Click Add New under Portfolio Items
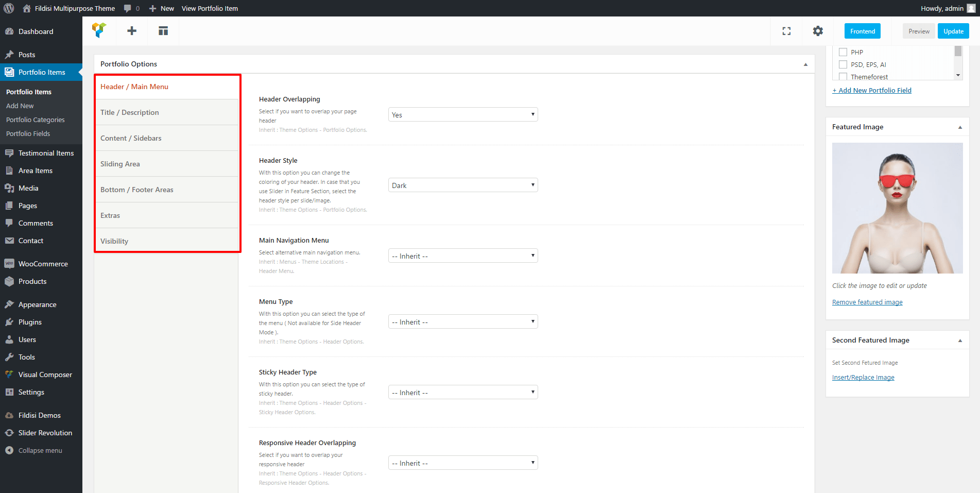 pos(20,106)
